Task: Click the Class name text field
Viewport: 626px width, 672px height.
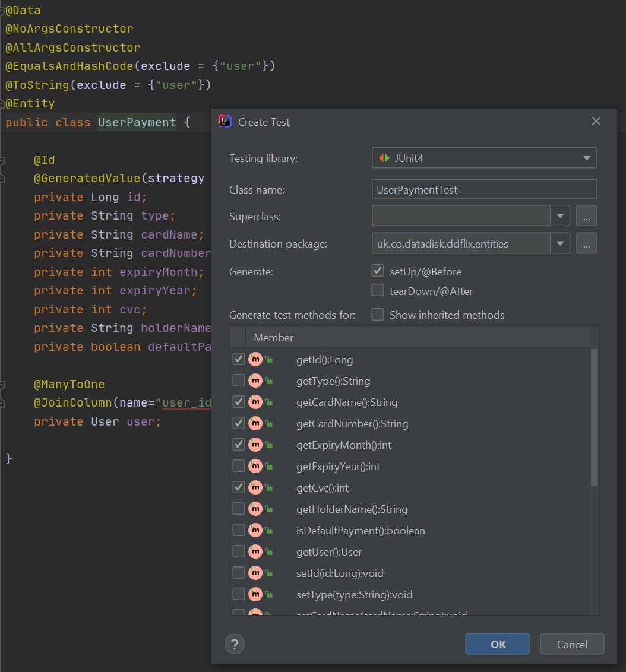Action: tap(483, 190)
